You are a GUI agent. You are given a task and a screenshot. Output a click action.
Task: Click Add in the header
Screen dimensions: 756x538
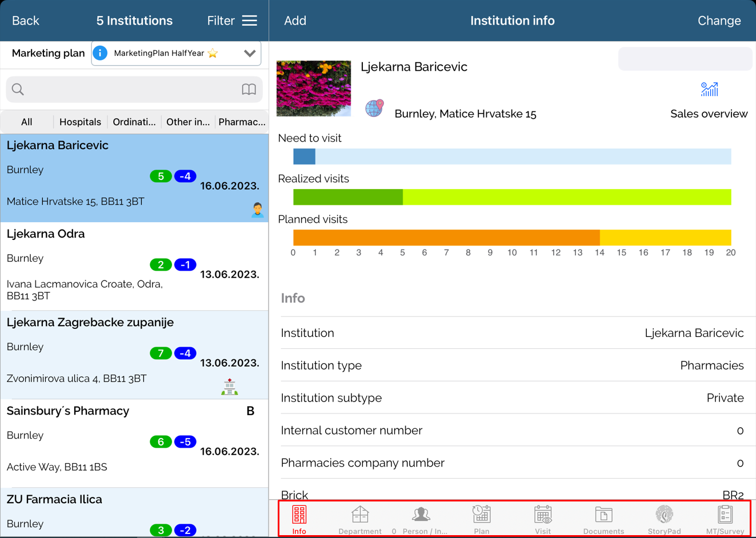295,21
